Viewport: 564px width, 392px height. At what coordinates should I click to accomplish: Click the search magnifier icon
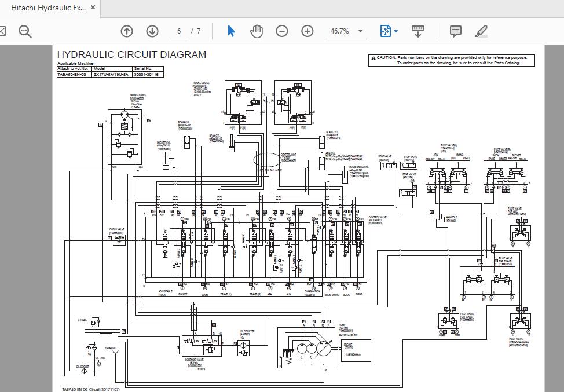[25, 31]
